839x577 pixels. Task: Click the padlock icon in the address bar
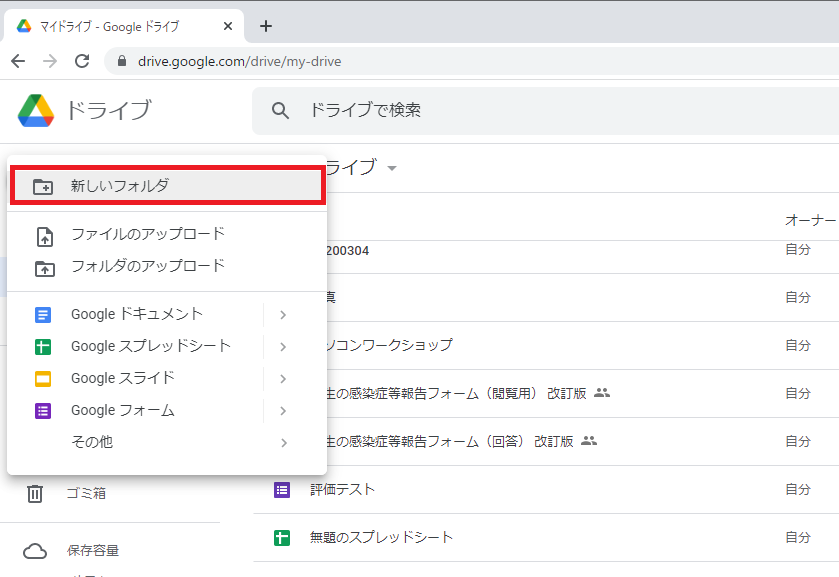point(122,61)
